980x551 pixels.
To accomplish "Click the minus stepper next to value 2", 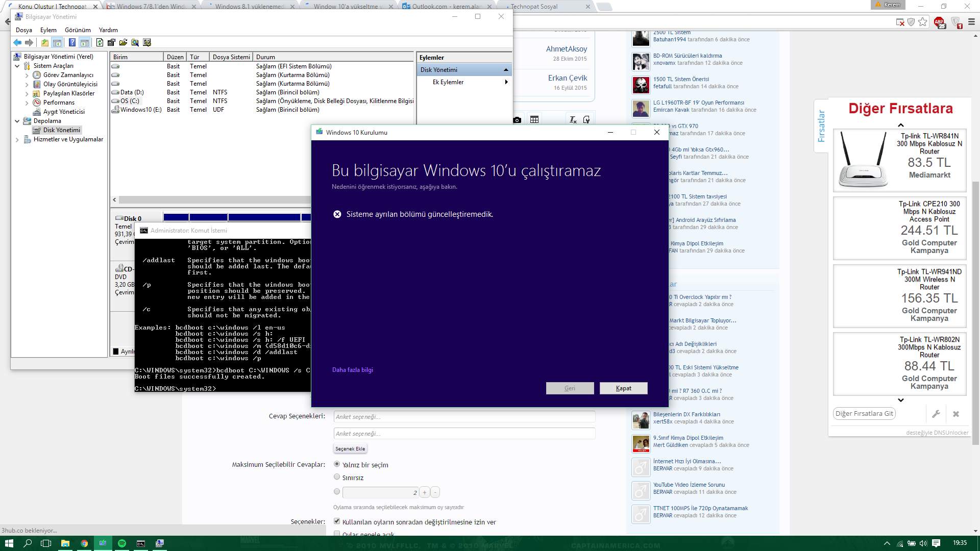I will pyautogui.click(x=435, y=492).
